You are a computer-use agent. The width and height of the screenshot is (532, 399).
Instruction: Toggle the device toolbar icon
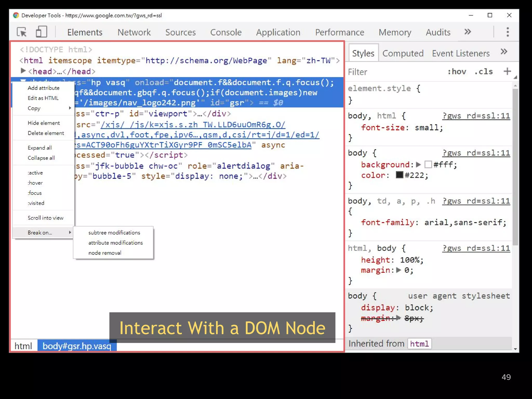(x=41, y=32)
